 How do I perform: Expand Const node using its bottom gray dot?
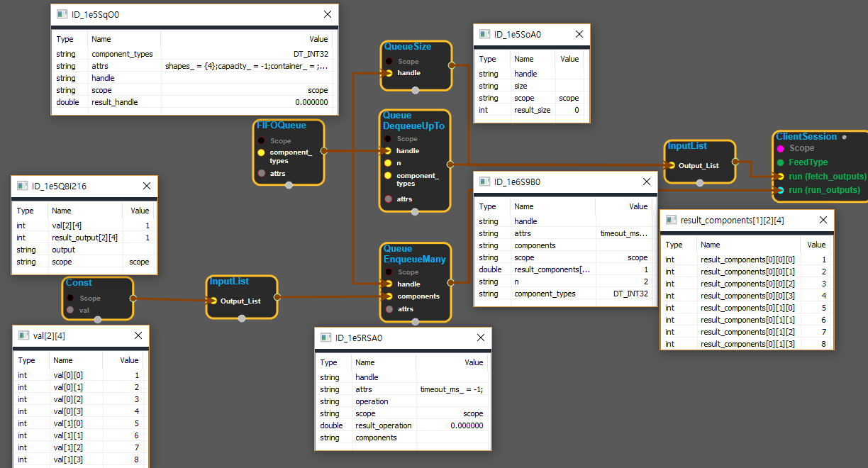98,319
